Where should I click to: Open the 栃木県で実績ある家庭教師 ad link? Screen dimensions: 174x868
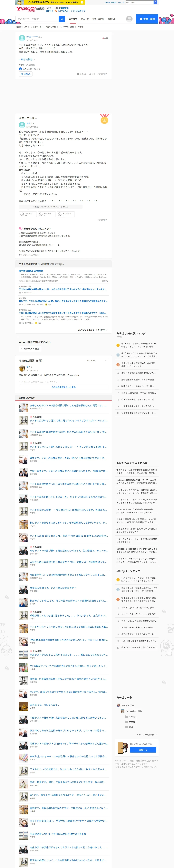pyautogui.click(x=31, y=271)
